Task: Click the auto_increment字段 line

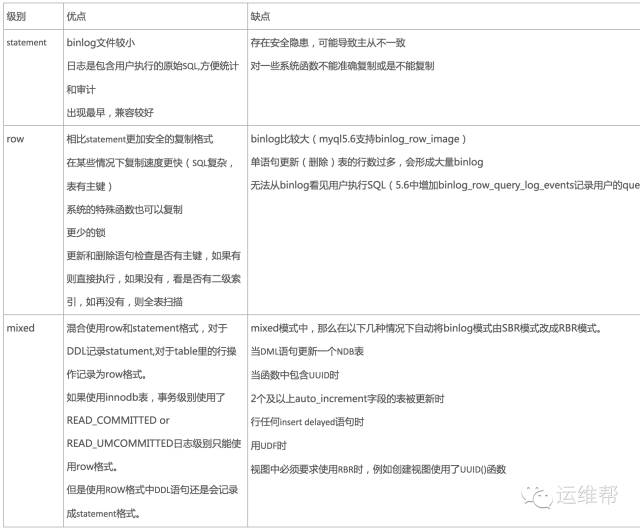Action: point(347,398)
